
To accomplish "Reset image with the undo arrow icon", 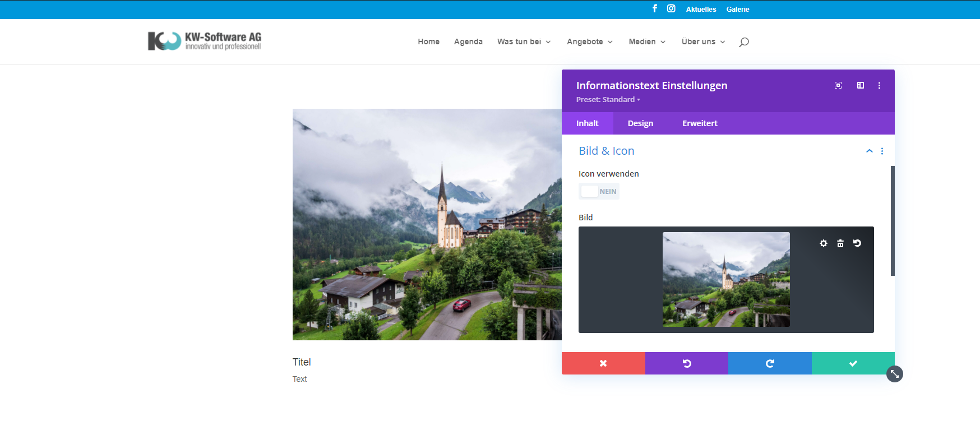I will (857, 243).
